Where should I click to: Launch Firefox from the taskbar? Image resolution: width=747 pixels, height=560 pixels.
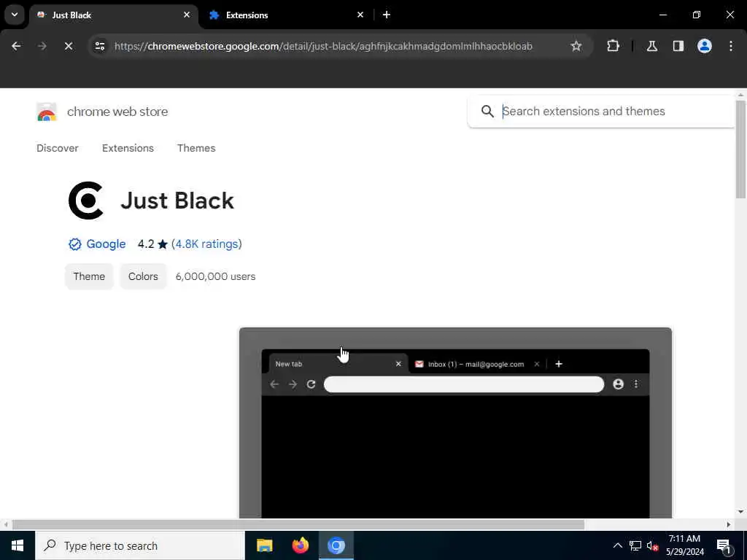(x=300, y=545)
